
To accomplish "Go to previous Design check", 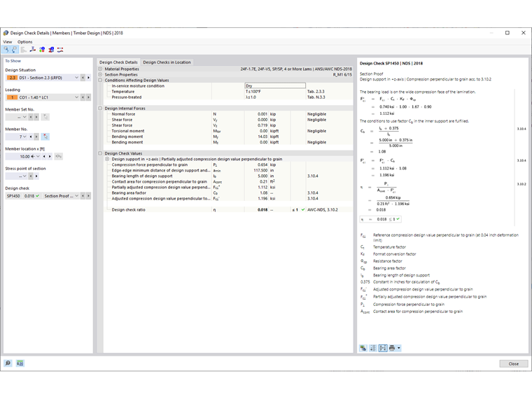I will (83, 196).
